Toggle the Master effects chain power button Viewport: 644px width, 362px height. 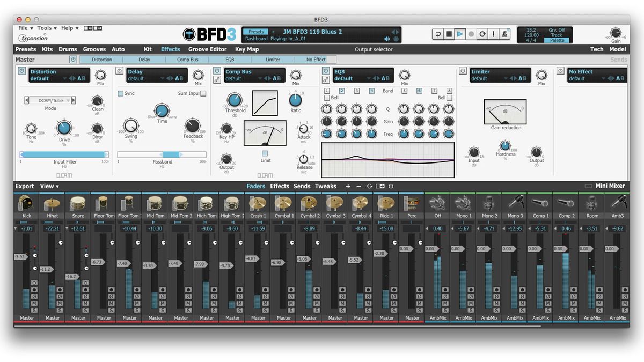coord(73,60)
